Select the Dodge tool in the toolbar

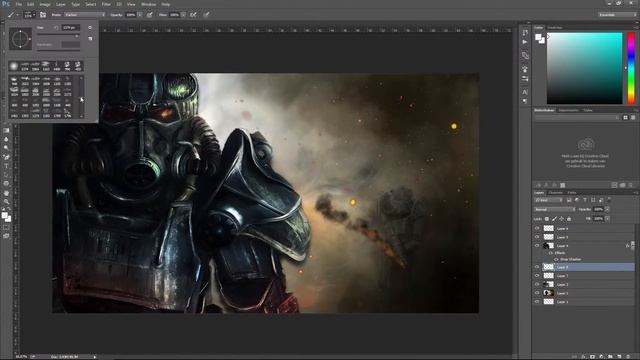(6, 148)
